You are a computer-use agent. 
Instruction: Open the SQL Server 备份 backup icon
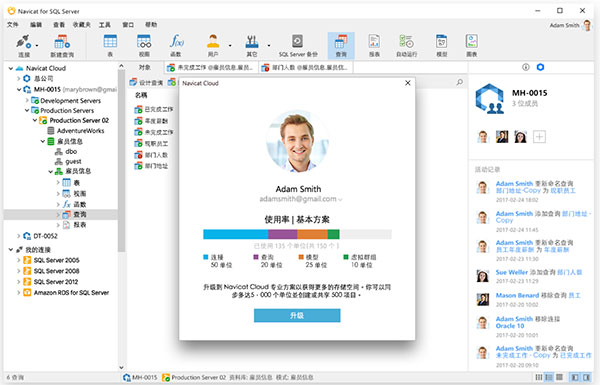(298, 46)
